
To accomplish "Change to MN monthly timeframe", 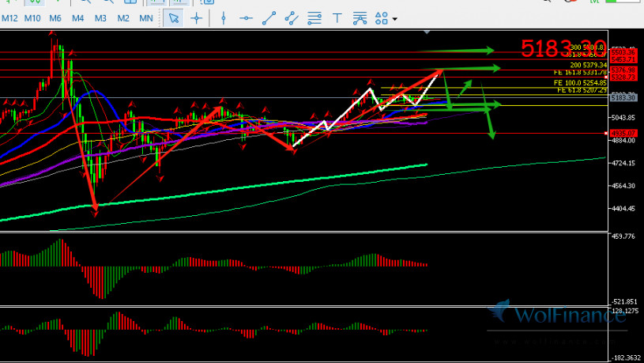I will click(x=146, y=17).
